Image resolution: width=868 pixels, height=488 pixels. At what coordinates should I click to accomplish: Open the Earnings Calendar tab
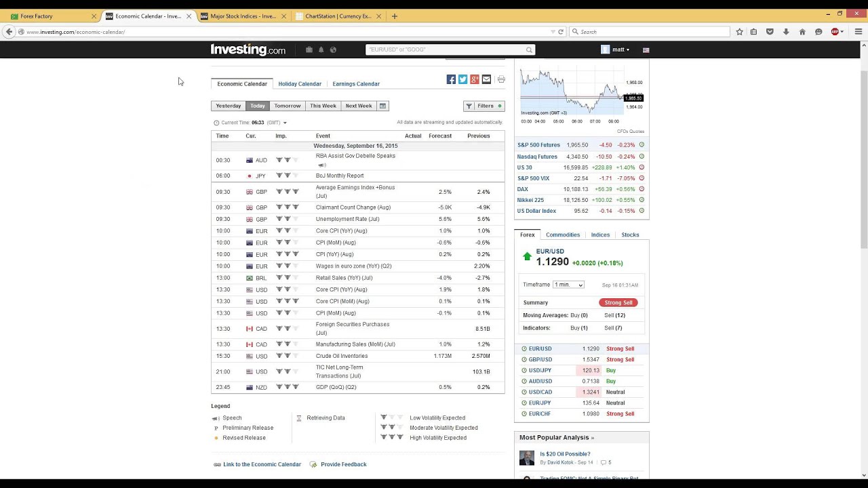point(356,84)
